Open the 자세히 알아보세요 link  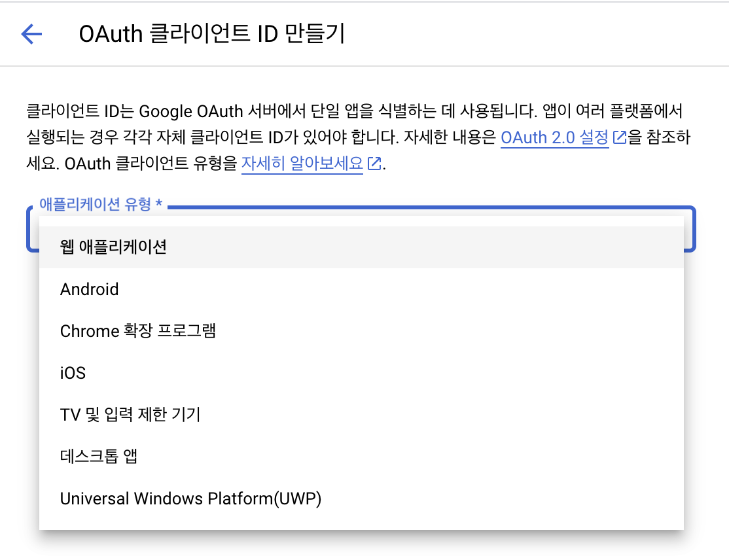302,164
